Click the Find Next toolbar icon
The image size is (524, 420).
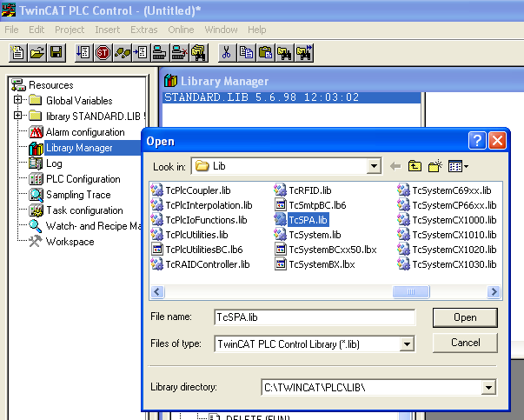point(304,53)
